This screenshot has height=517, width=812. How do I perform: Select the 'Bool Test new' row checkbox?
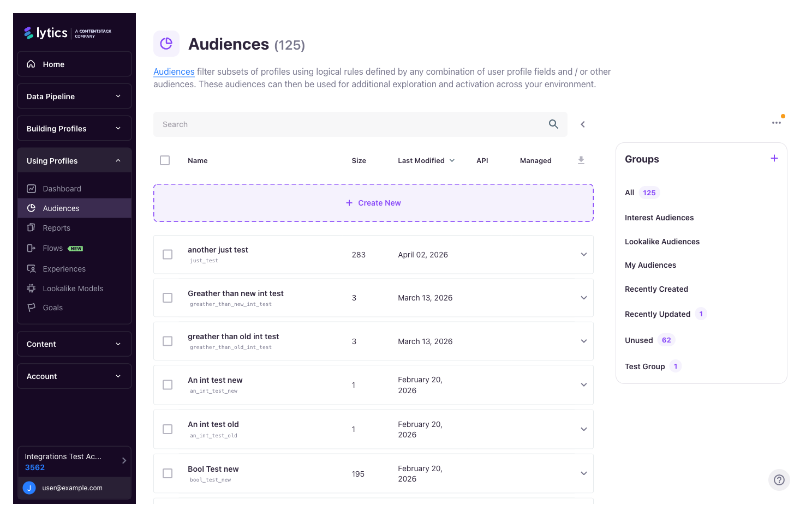click(168, 473)
